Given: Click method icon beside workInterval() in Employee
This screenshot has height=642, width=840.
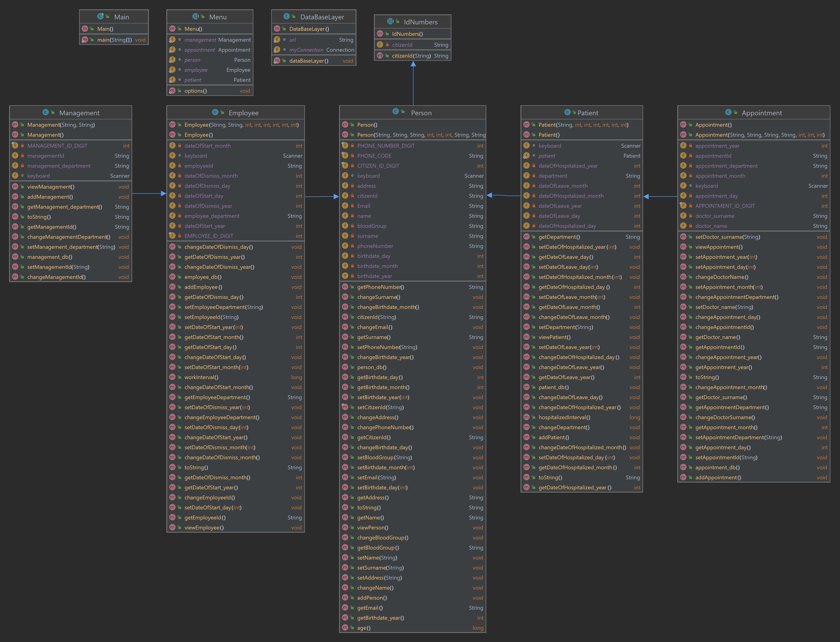Looking at the screenshot, I should coord(172,377).
